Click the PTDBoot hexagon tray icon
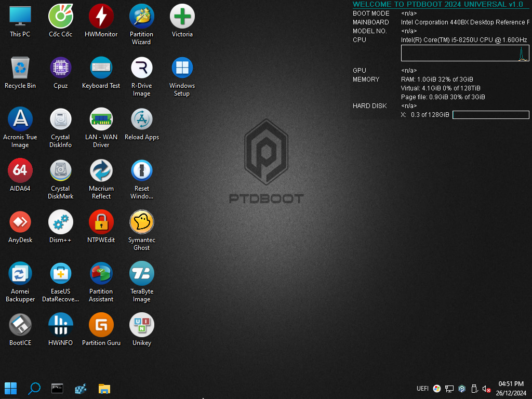 pos(462,389)
